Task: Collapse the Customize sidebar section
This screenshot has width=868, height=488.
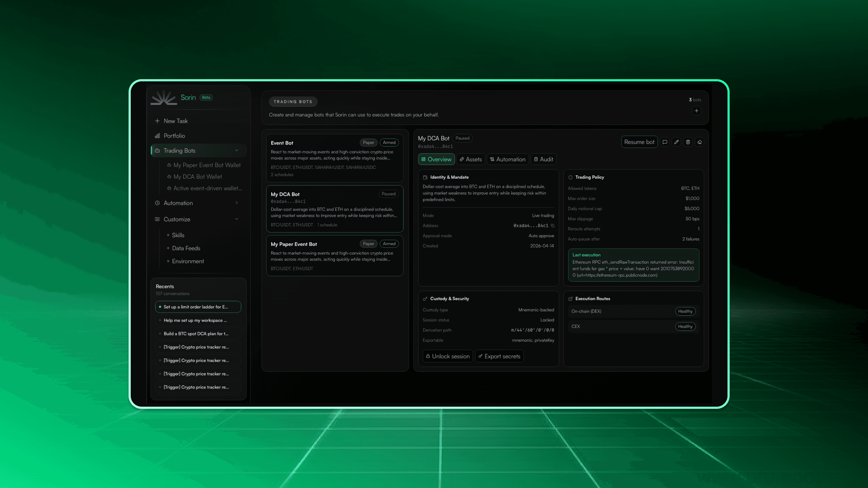Action: (237, 219)
